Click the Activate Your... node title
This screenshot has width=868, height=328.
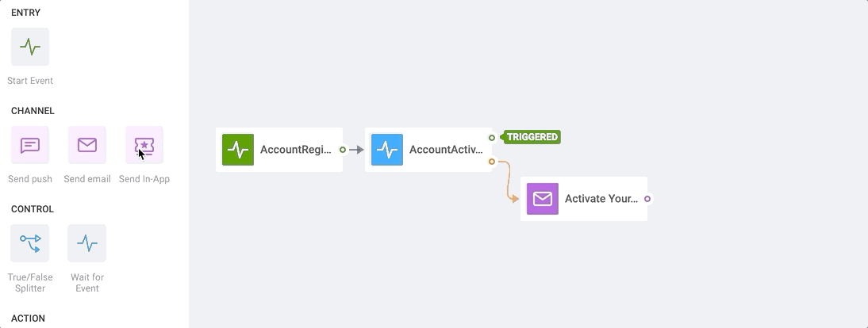[x=601, y=199]
